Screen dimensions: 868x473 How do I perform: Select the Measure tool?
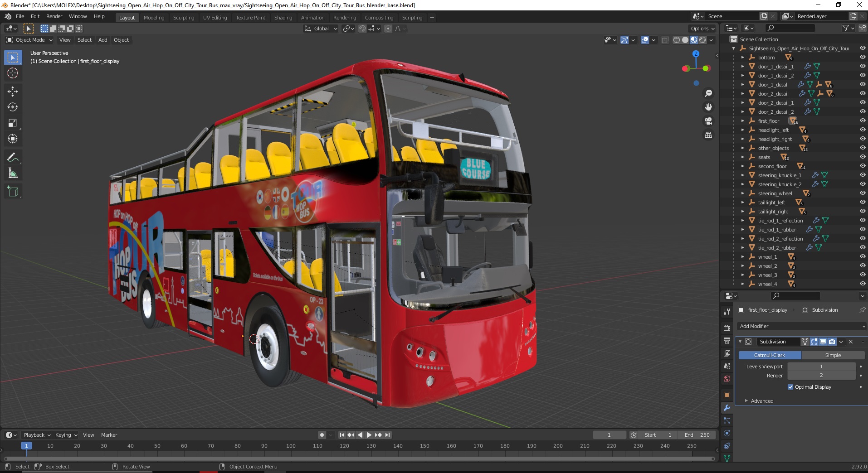pyautogui.click(x=13, y=173)
